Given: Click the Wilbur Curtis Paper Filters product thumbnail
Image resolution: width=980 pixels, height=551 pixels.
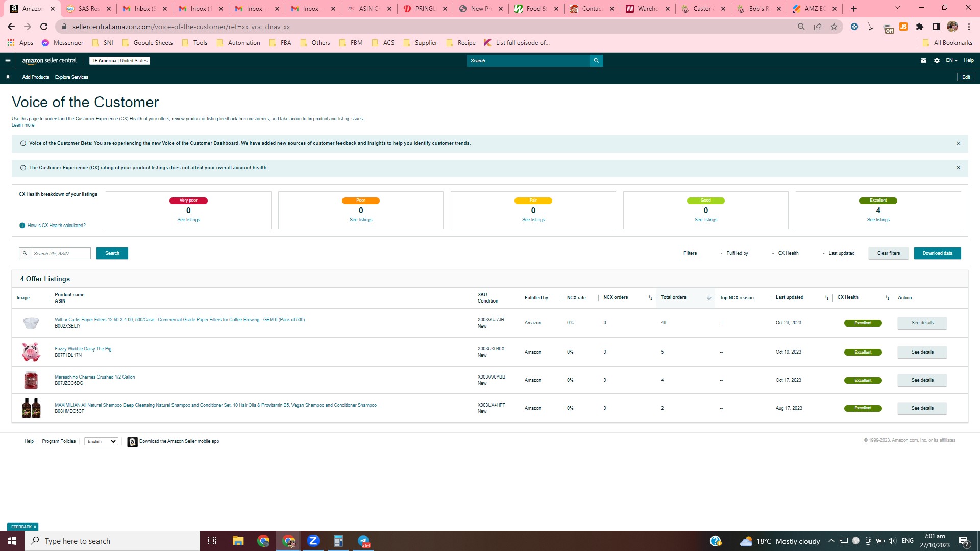Looking at the screenshot, I should (31, 323).
